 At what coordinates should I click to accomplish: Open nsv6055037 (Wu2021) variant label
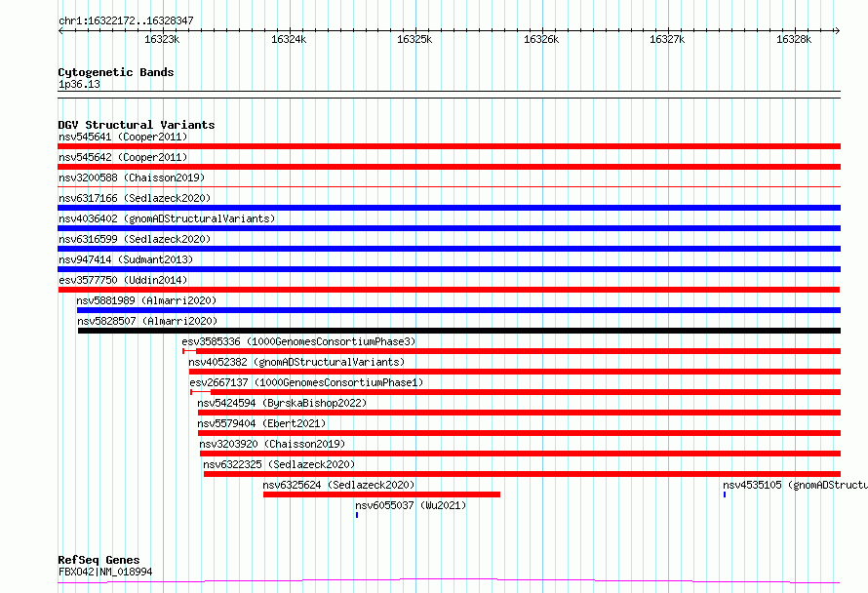(x=411, y=505)
